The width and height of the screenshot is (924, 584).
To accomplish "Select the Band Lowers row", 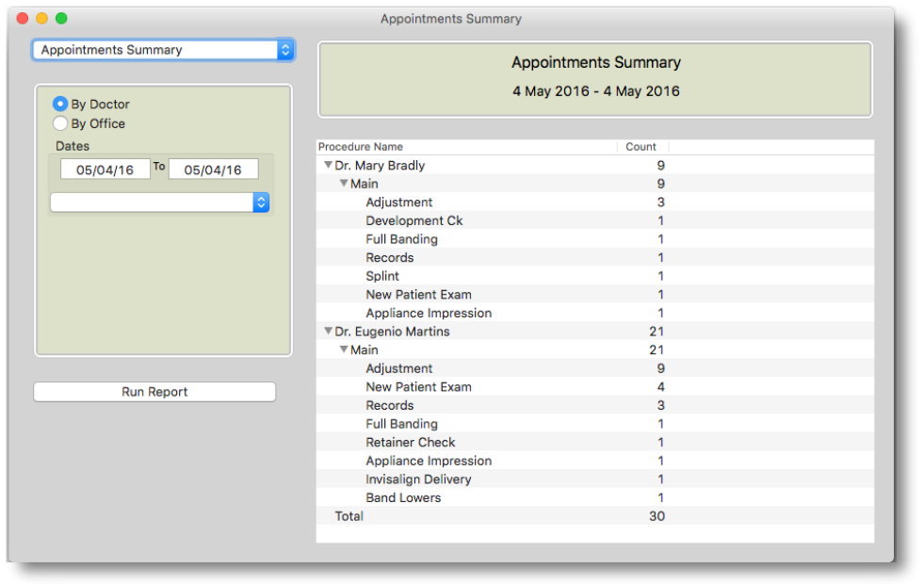I will pos(595,498).
